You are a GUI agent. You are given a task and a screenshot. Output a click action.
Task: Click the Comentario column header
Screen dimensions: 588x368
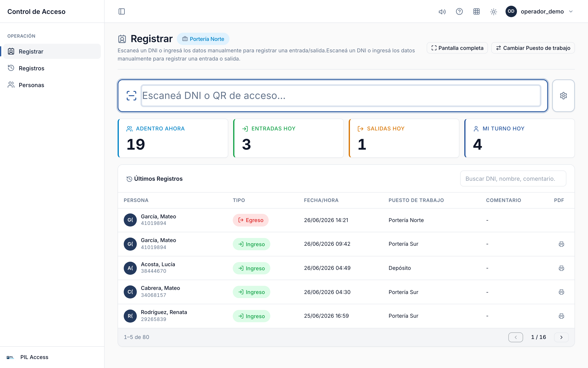click(503, 200)
